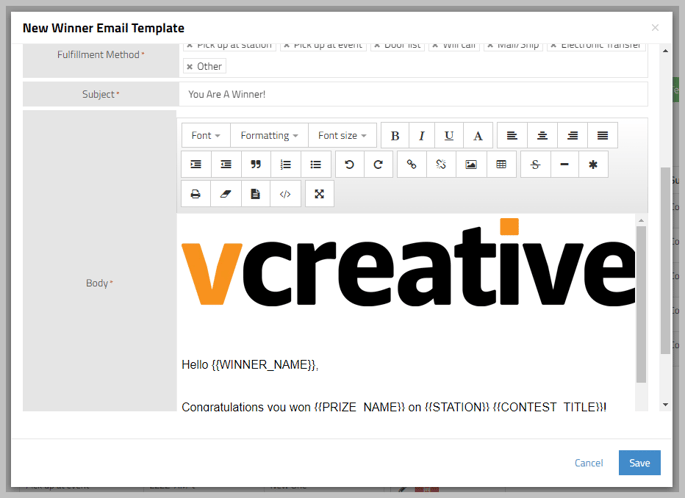685x498 pixels.
Task: Increase indent in body editor
Action: (196, 164)
